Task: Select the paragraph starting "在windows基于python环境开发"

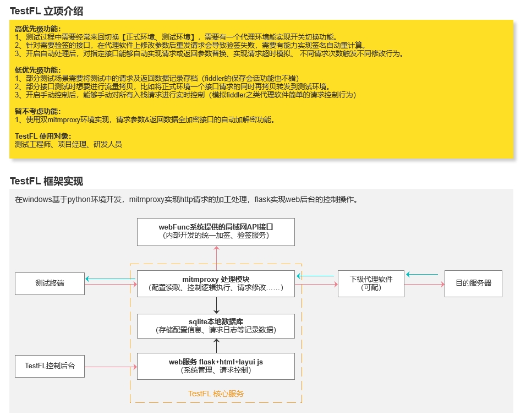Action: tap(187, 199)
